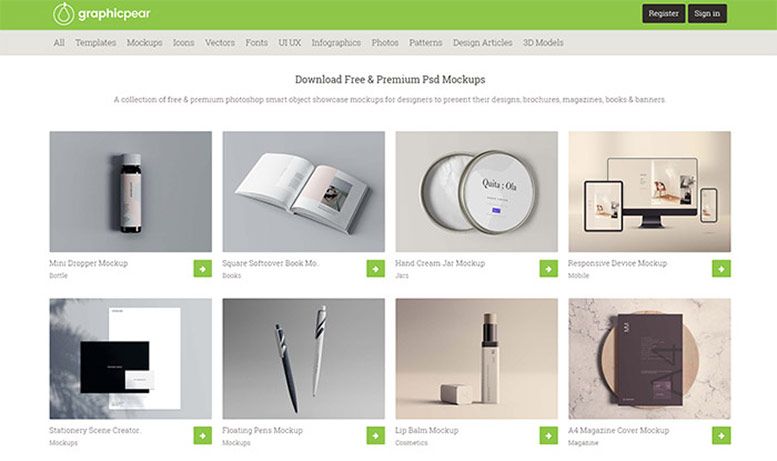Viewport: 777px width, 461px height.
Task: Click green arrow for Floating Pens Mockup
Action: 376,436
